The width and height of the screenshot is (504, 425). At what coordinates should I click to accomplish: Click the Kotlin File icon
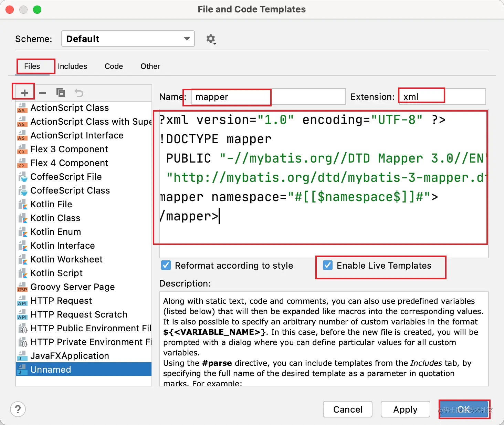pyautogui.click(x=22, y=204)
